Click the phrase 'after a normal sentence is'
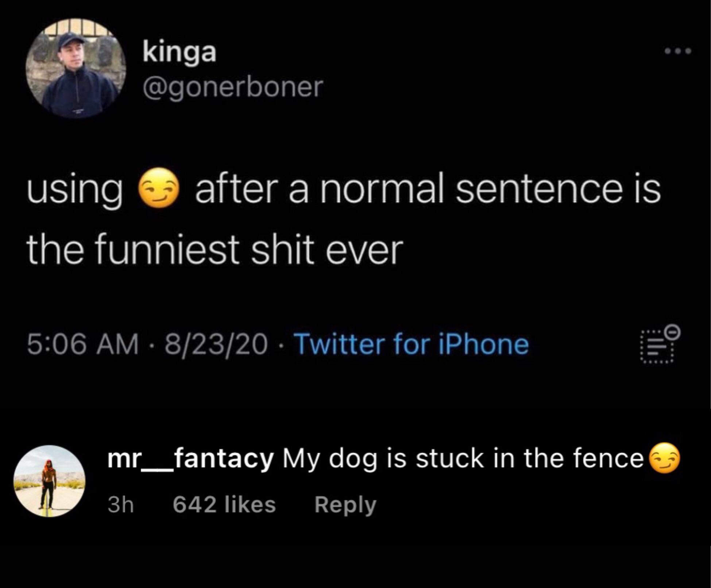 click(x=428, y=190)
